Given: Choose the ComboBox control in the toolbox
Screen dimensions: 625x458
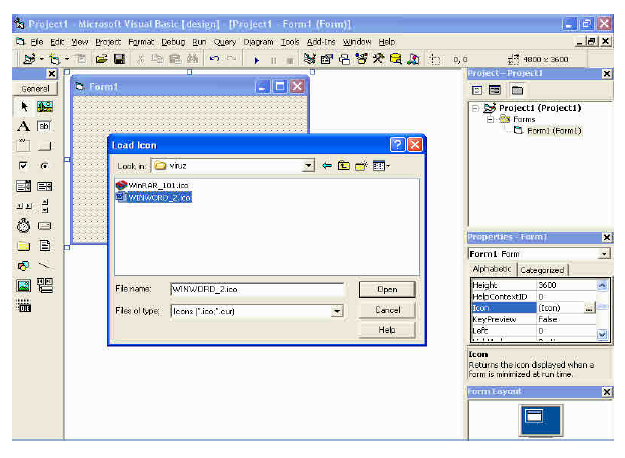Looking at the screenshot, I should point(24,186).
